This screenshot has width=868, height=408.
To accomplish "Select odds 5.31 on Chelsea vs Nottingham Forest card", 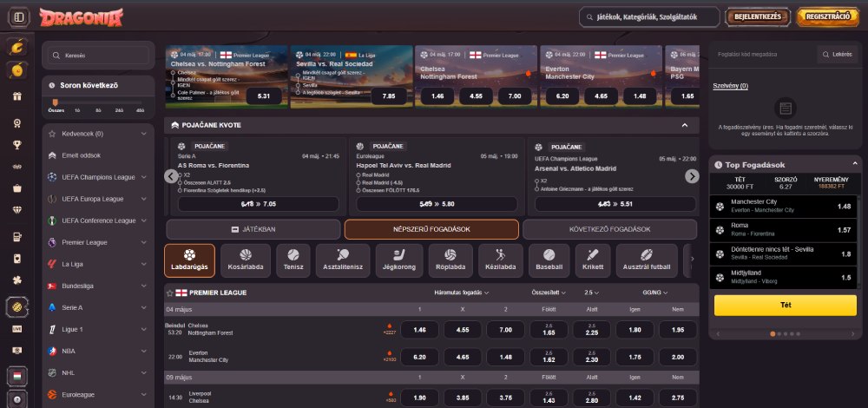I will pos(264,95).
